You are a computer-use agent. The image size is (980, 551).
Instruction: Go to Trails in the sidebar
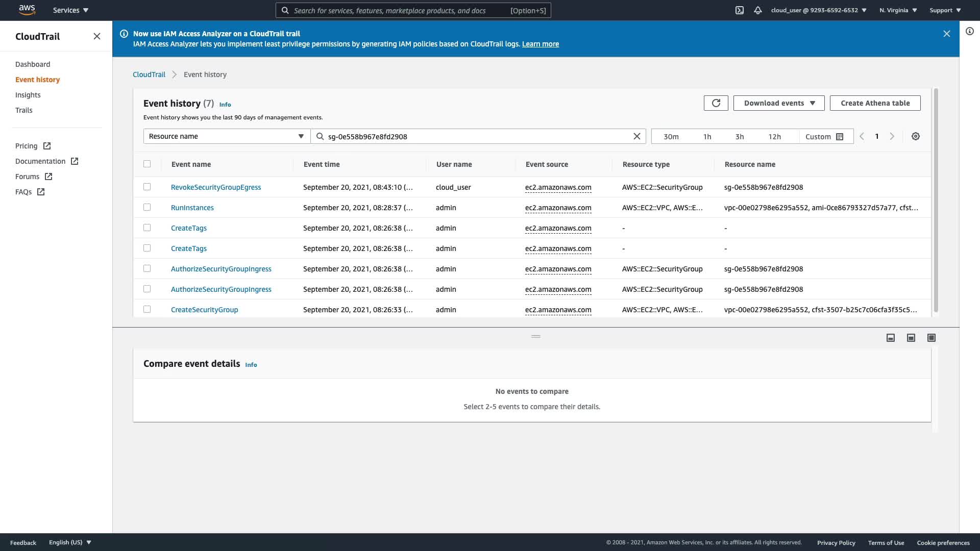pyautogui.click(x=24, y=110)
